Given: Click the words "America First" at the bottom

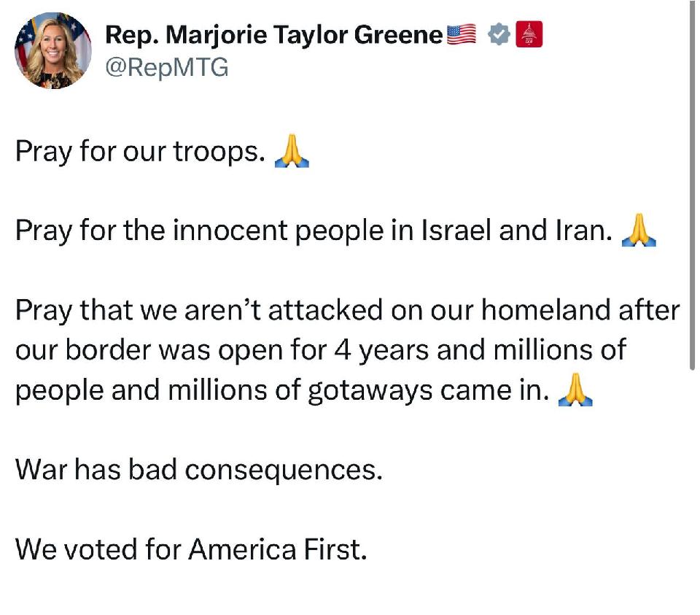Looking at the screenshot, I should [x=278, y=549].
